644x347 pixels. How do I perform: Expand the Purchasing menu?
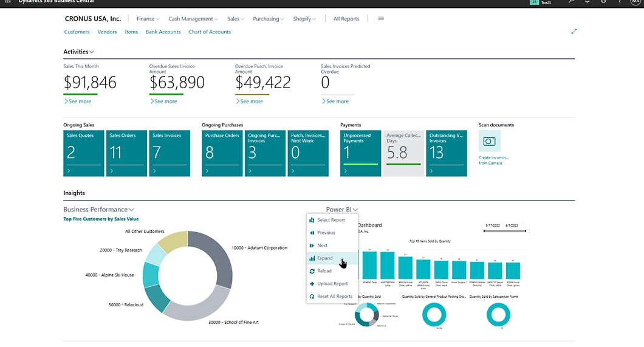click(268, 18)
